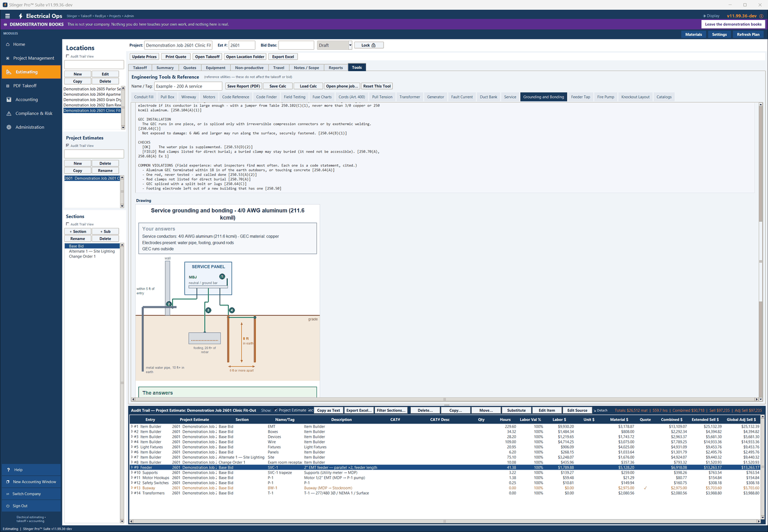Expand audit entry #1 Item Builder
Screen dimensions: 768x532
pyautogui.click(x=132, y=427)
